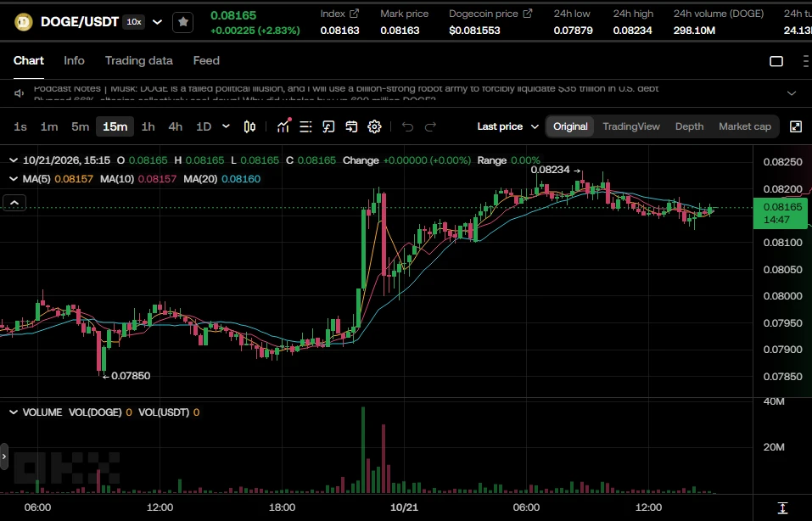This screenshot has height=521, width=812.
Task: Open the DOGE/USDT pair selector dropdown
Action: coord(158,22)
